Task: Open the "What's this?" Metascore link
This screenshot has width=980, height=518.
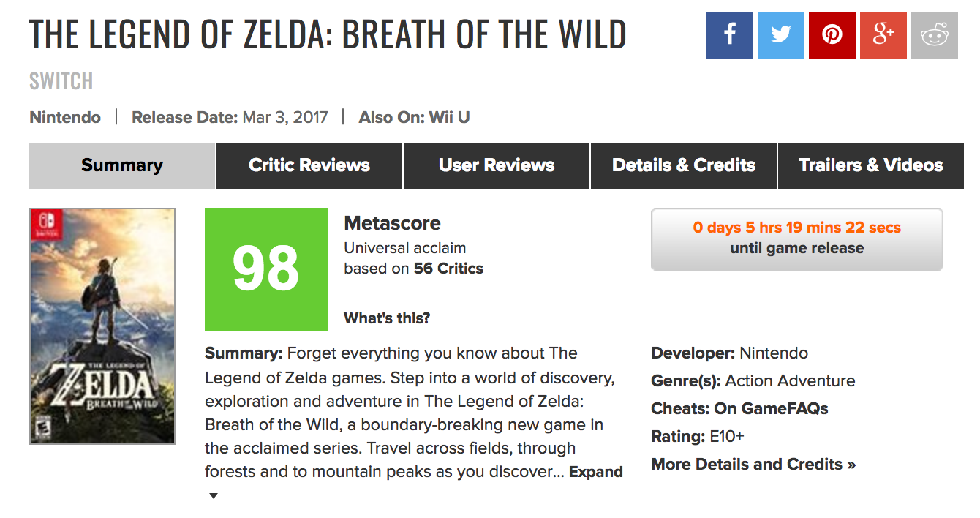Action: tap(387, 318)
